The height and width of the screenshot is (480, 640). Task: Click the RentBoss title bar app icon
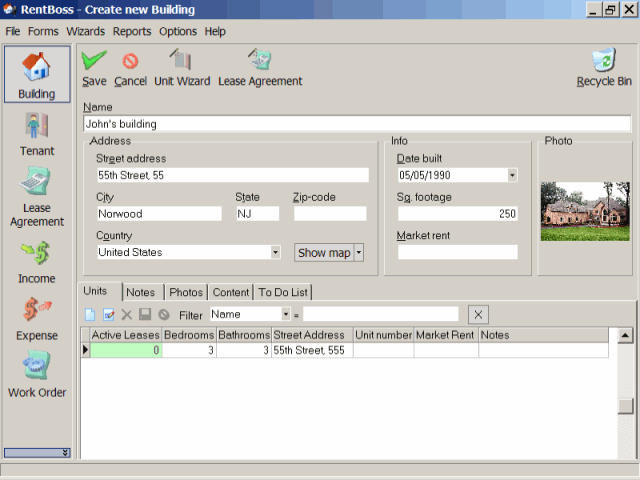[10, 9]
